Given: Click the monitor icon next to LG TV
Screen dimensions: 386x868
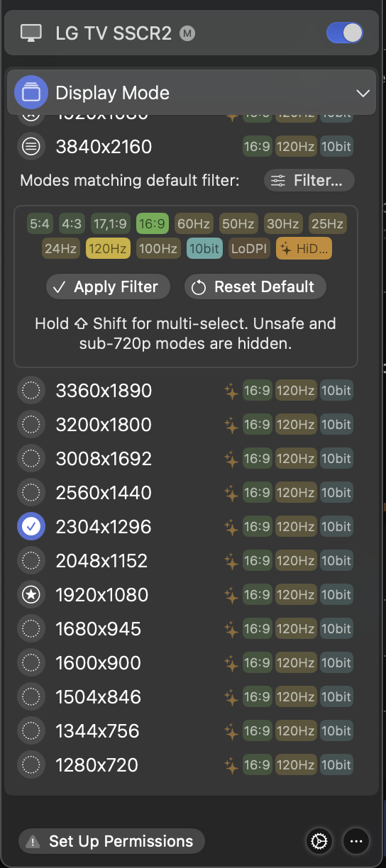Looking at the screenshot, I should pos(31,33).
